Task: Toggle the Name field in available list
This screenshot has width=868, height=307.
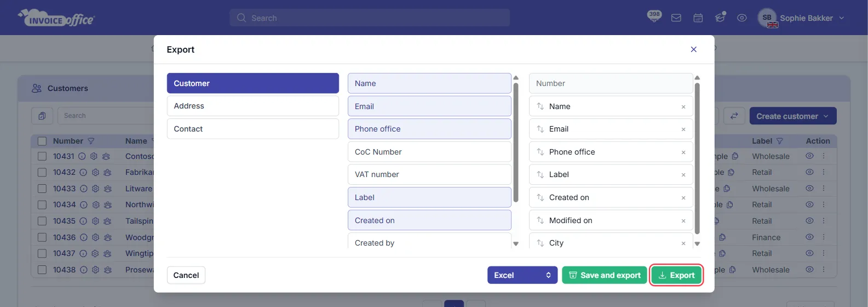Action: (x=429, y=83)
